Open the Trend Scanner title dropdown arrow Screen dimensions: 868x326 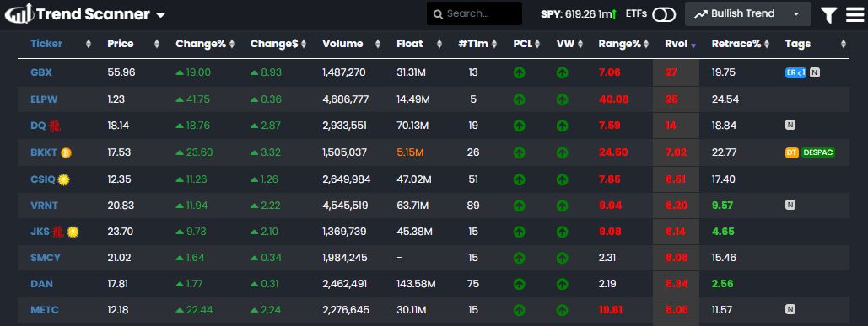click(160, 15)
